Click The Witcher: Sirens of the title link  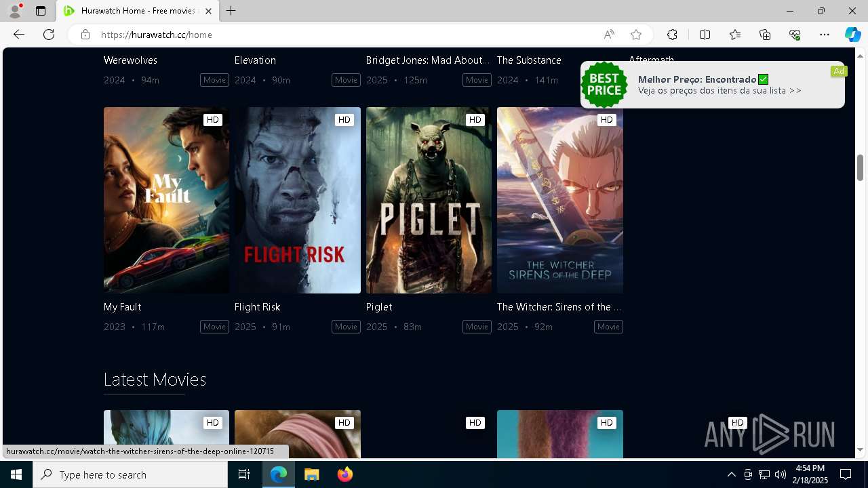tap(559, 307)
